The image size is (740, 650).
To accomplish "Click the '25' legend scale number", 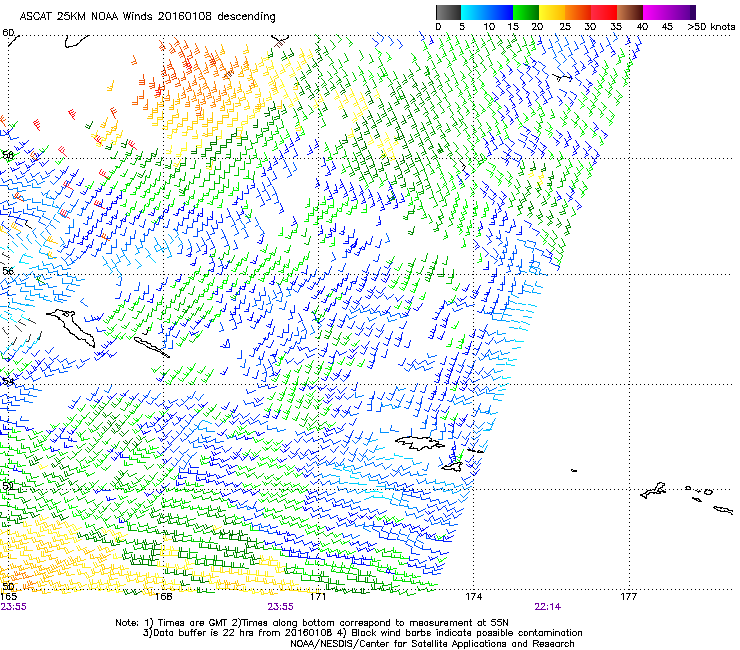I will pyautogui.click(x=564, y=27).
